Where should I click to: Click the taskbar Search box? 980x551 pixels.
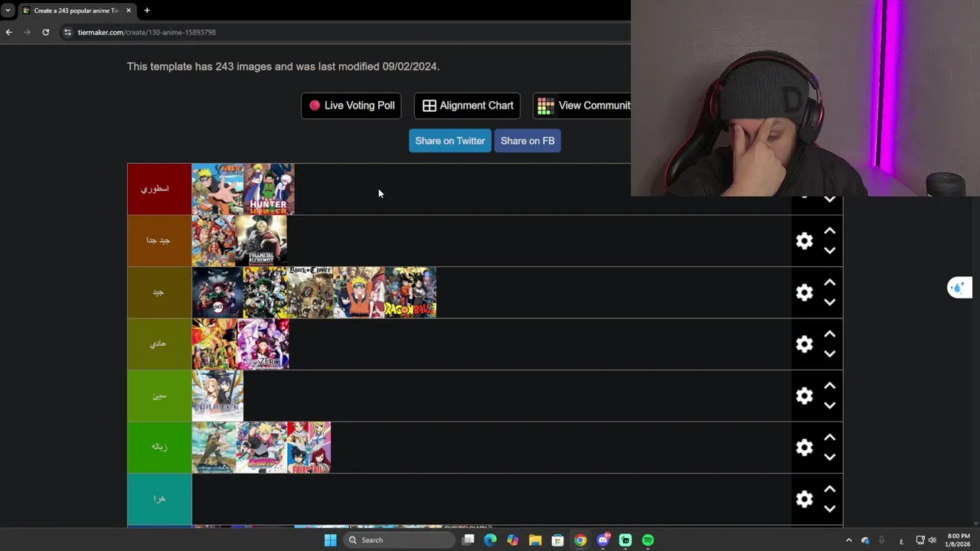click(398, 540)
